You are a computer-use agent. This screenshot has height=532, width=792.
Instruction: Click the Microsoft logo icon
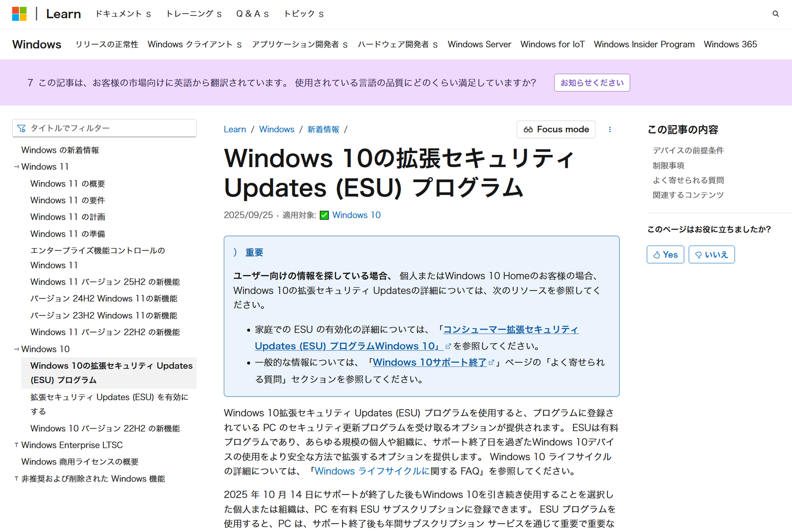[19, 14]
